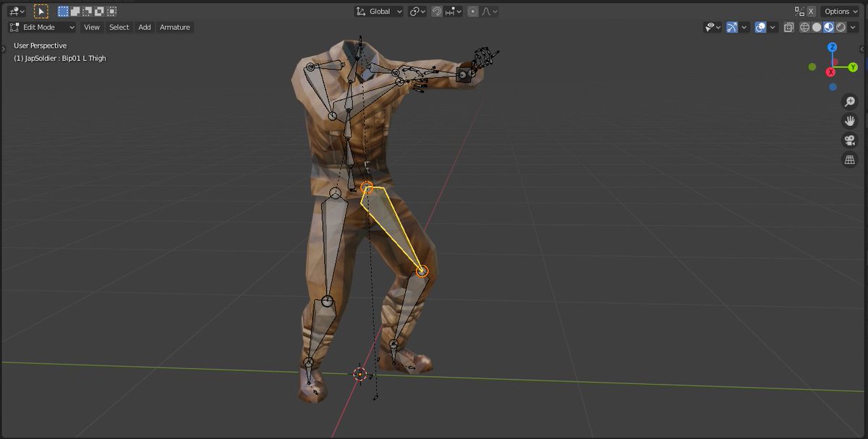Click the red X axis on navigation gizmo
The width and height of the screenshot is (868, 439).
[830, 72]
